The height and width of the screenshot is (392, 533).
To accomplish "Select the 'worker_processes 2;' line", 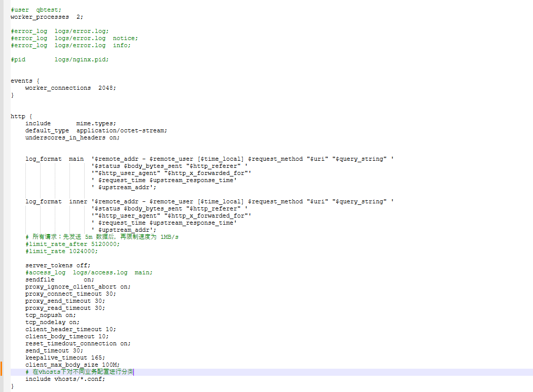I will (47, 17).
